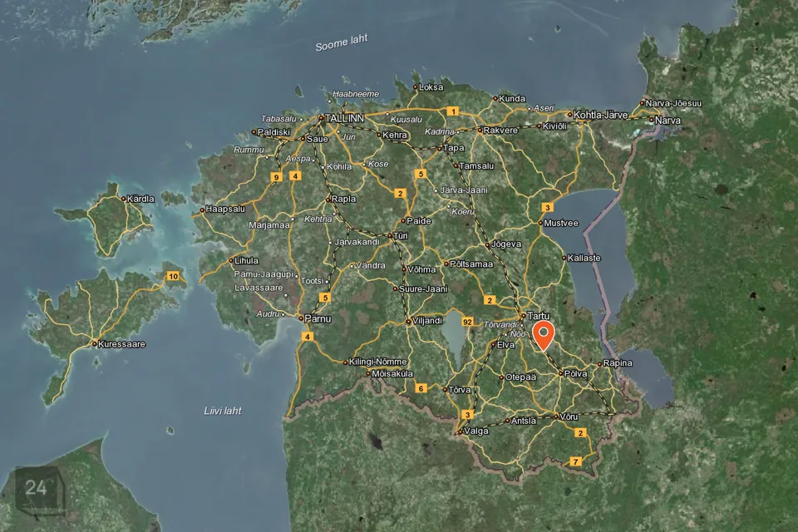
Task: Select the Türi town label
Action: pyautogui.click(x=400, y=236)
